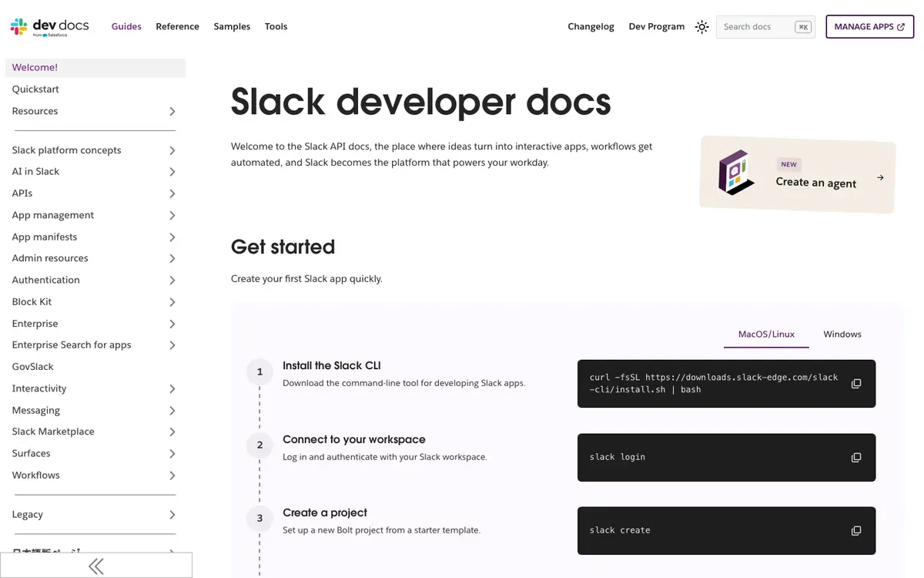Collapse sidebar with double chevron icon

pyautogui.click(x=96, y=566)
